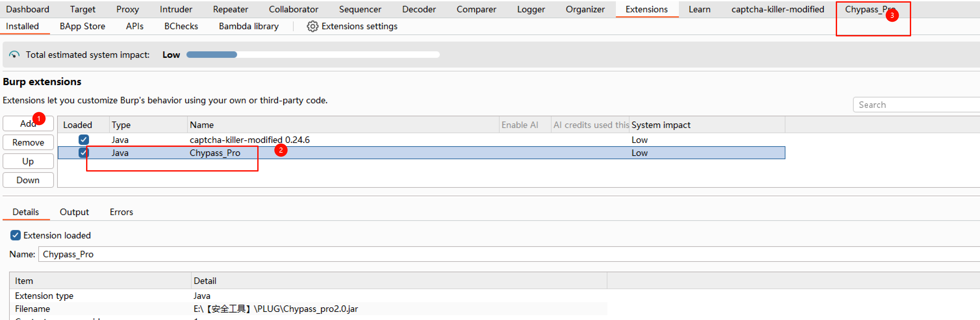Screen dimensions: 980x320
Task: Open the Details tab
Action: 25,212
